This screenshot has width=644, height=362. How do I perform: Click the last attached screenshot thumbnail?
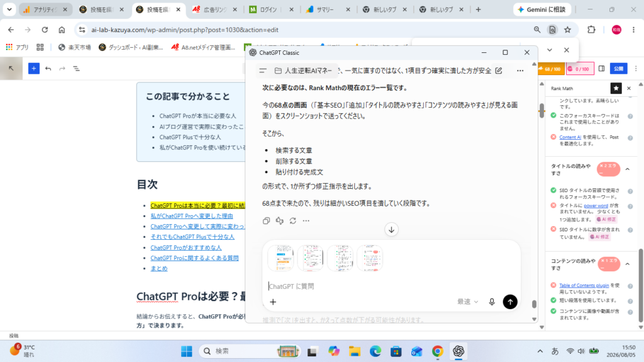[370, 258]
